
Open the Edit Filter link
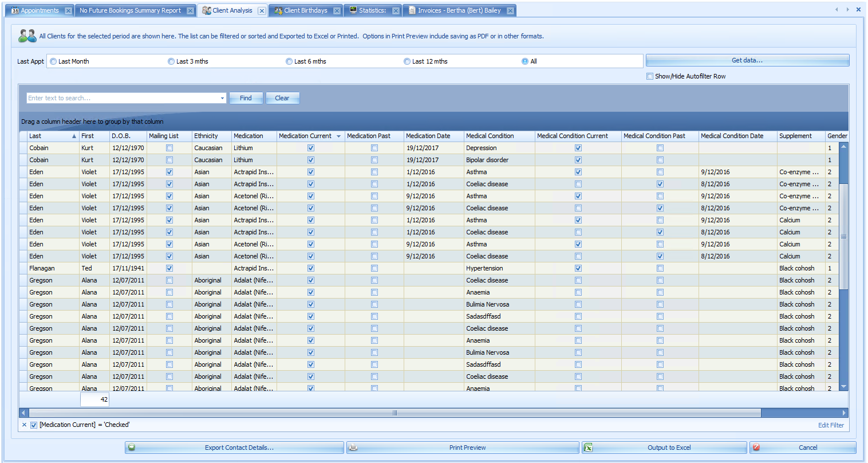(x=831, y=425)
